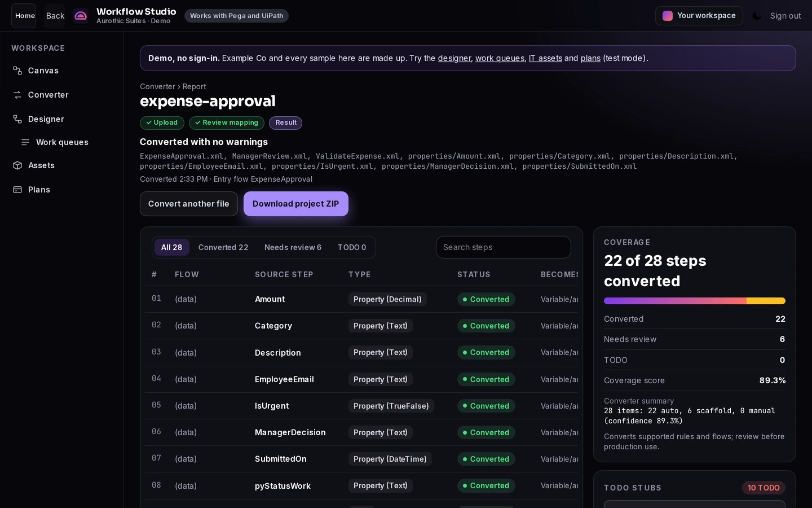The image size is (812, 508).
Task: Click the STATUS column header
Action: pyautogui.click(x=474, y=274)
